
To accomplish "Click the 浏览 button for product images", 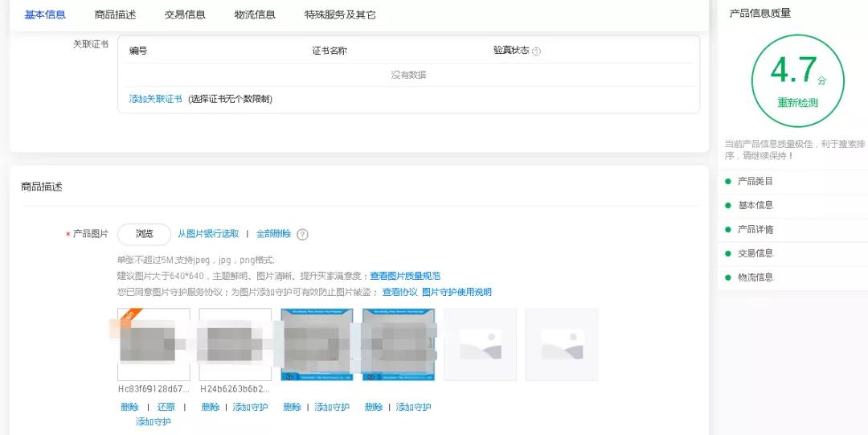I will tap(145, 234).
